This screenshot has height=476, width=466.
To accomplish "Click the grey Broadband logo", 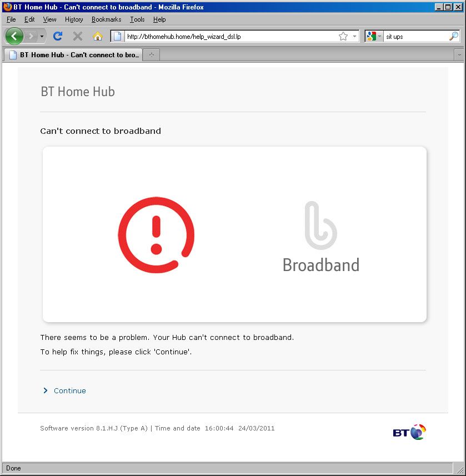I will coord(321,237).
